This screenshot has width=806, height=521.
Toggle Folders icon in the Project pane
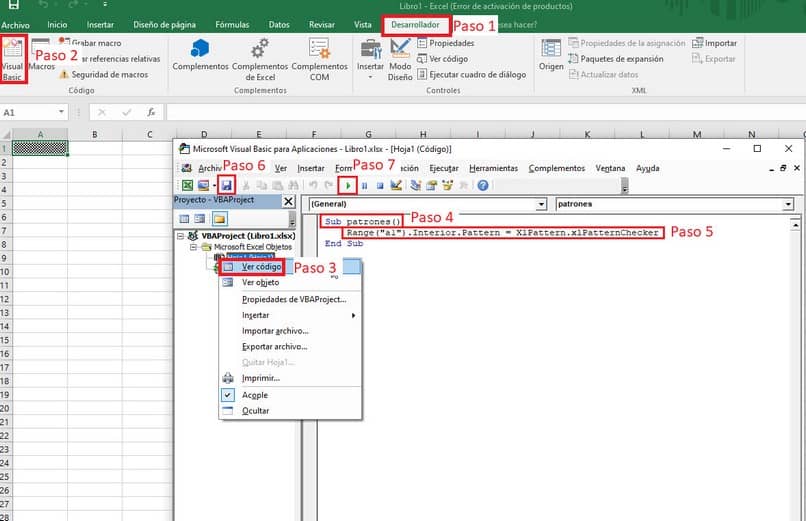[219, 219]
